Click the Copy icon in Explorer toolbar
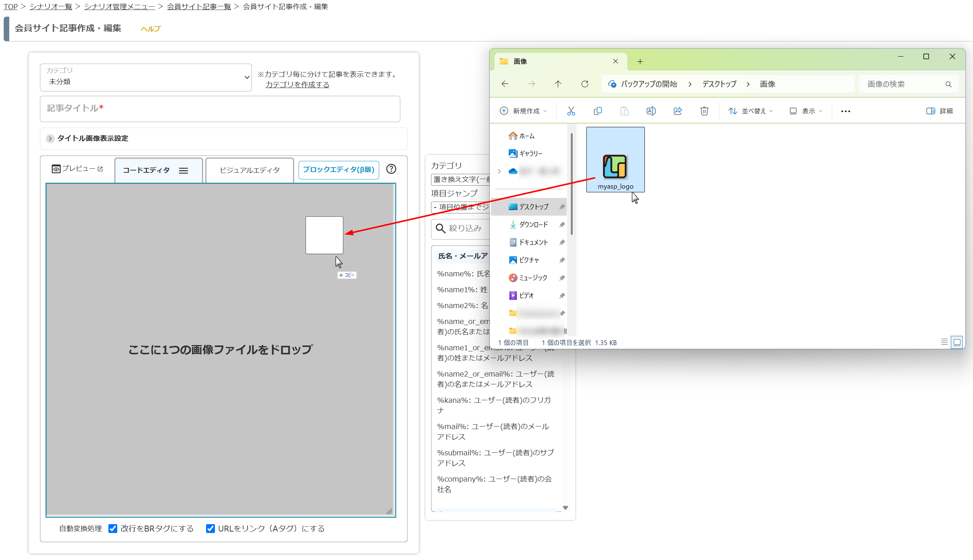The image size is (973, 560). click(597, 111)
